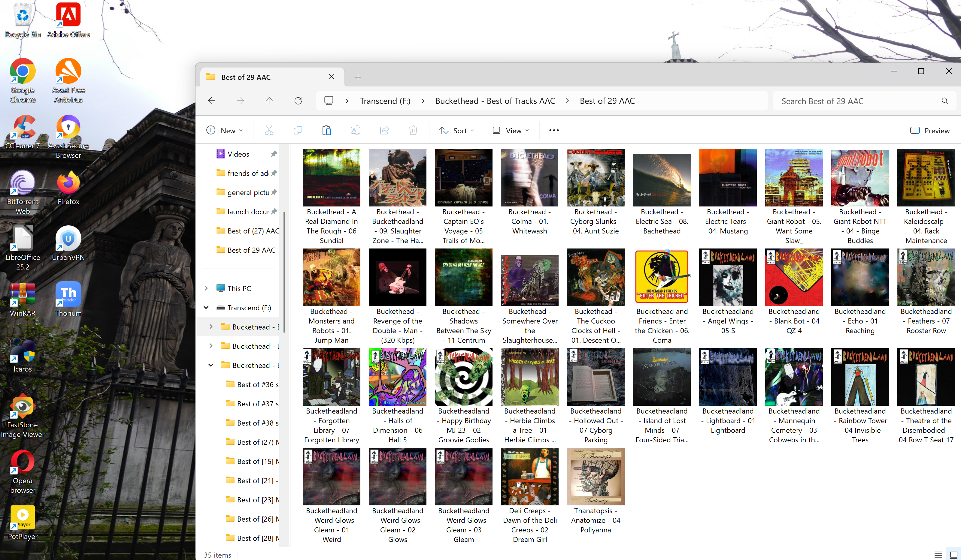Expand the first Buckethead folder under Transcend

tap(211, 327)
